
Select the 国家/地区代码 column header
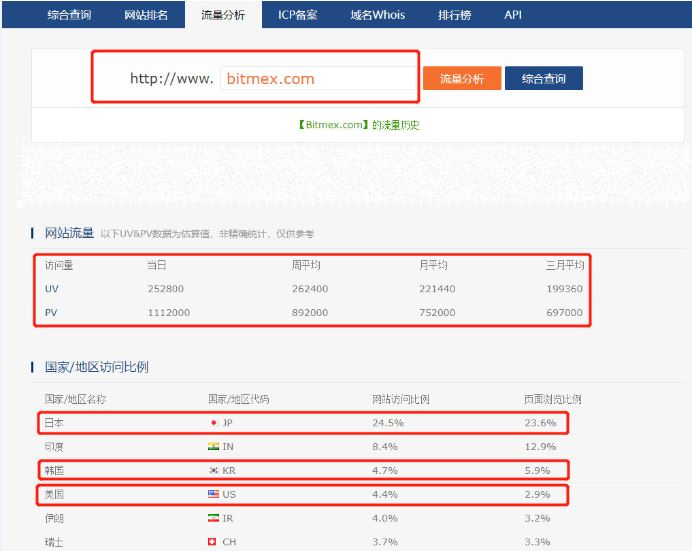coord(239,399)
